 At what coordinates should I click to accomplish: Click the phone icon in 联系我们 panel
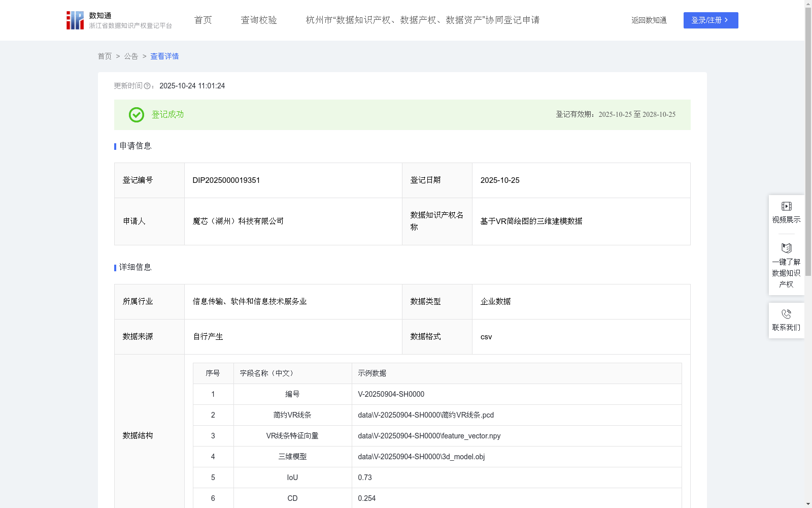[x=786, y=313]
